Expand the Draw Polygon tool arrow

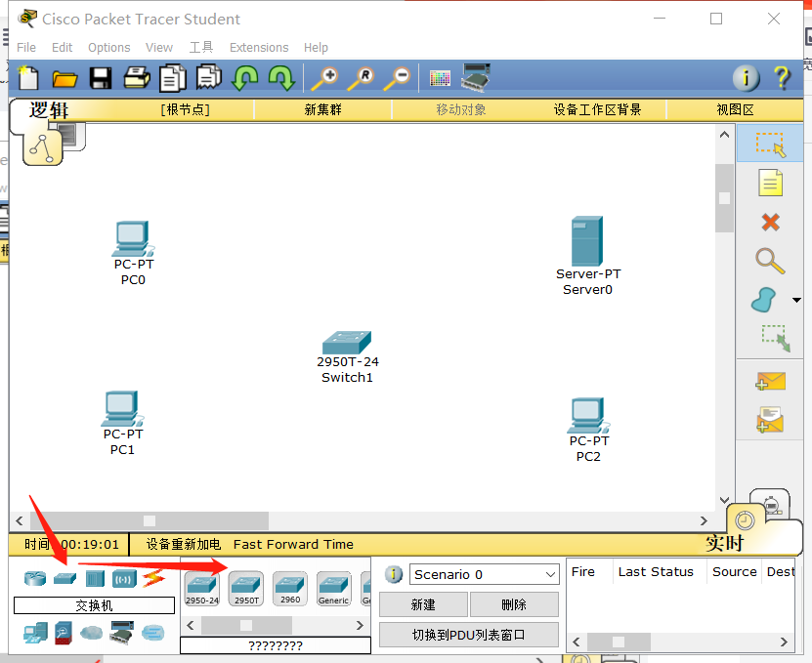click(x=796, y=300)
